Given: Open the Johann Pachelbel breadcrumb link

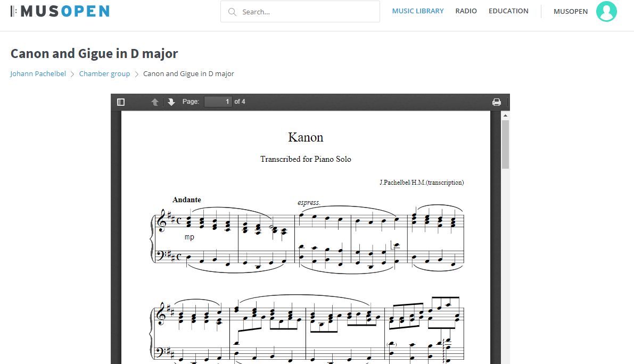Looking at the screenshot, I should 38,73.
